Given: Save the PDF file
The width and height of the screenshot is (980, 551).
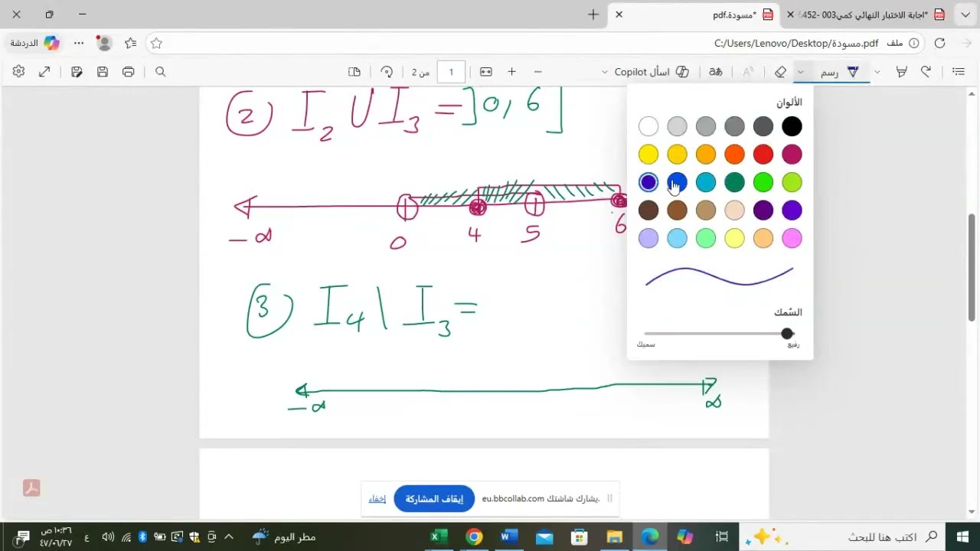Looking at the screenshot, I should click(103, 72).
